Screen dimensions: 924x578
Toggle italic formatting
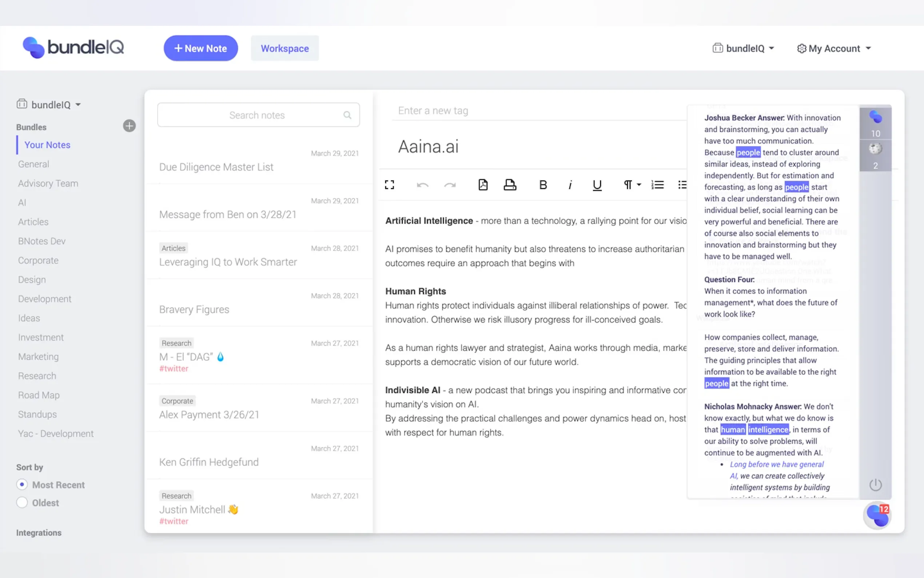(570, 185)
